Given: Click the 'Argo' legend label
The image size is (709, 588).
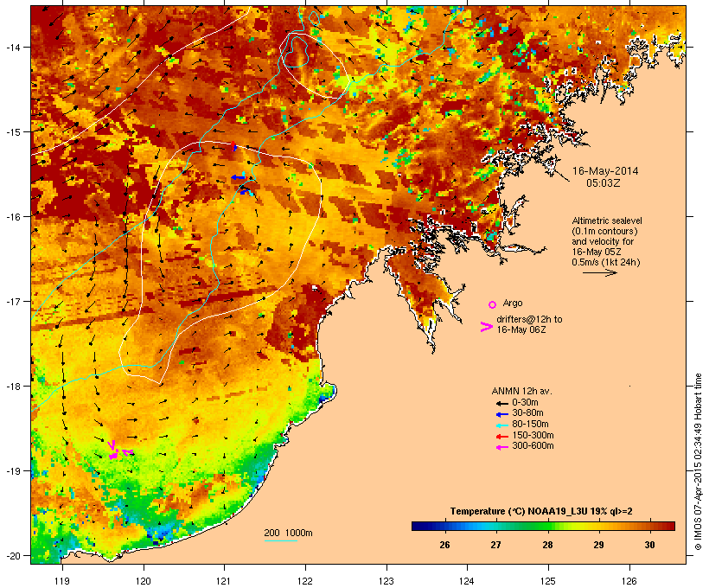Looking at the screenshot, I should (513, 303).
